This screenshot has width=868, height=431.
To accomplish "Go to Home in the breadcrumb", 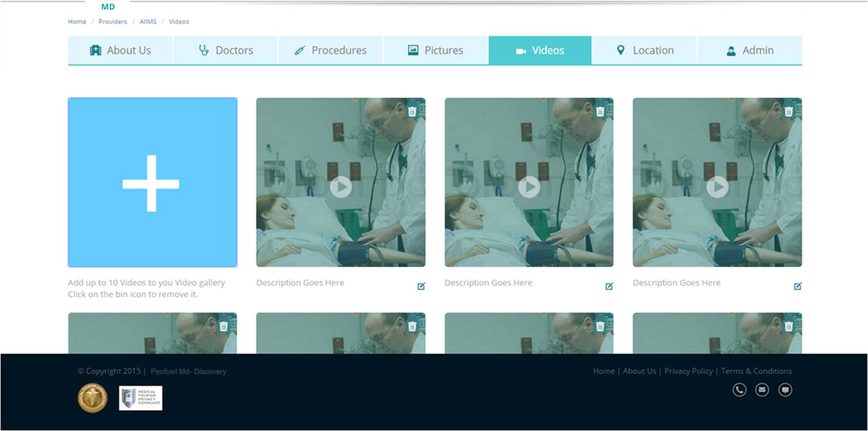I will (77, 21).
